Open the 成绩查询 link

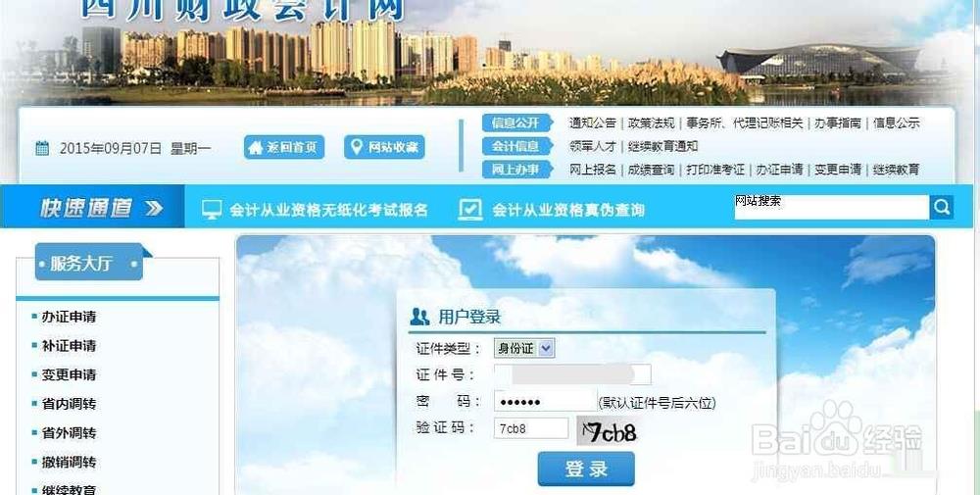651,170
